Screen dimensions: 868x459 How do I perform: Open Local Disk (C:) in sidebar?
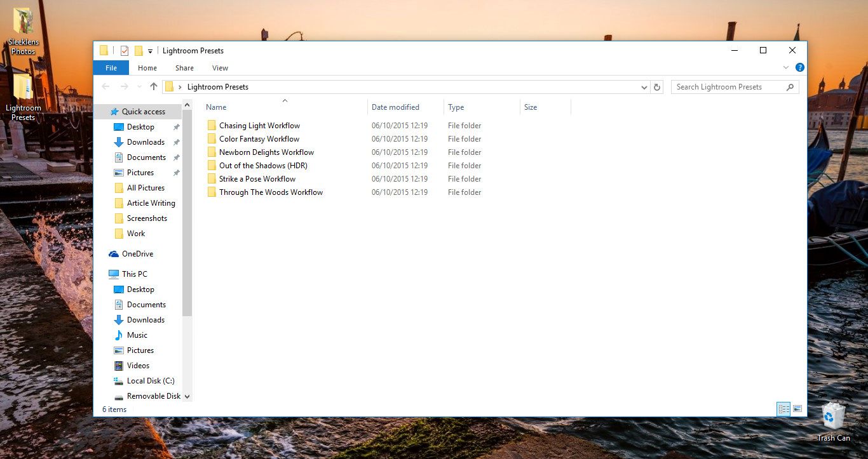tap(150, 381)
